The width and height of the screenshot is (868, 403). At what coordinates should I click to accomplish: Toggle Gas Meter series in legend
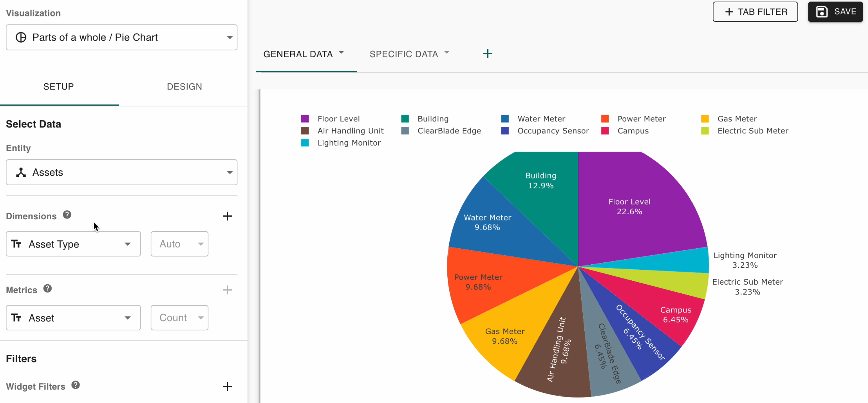736,119
